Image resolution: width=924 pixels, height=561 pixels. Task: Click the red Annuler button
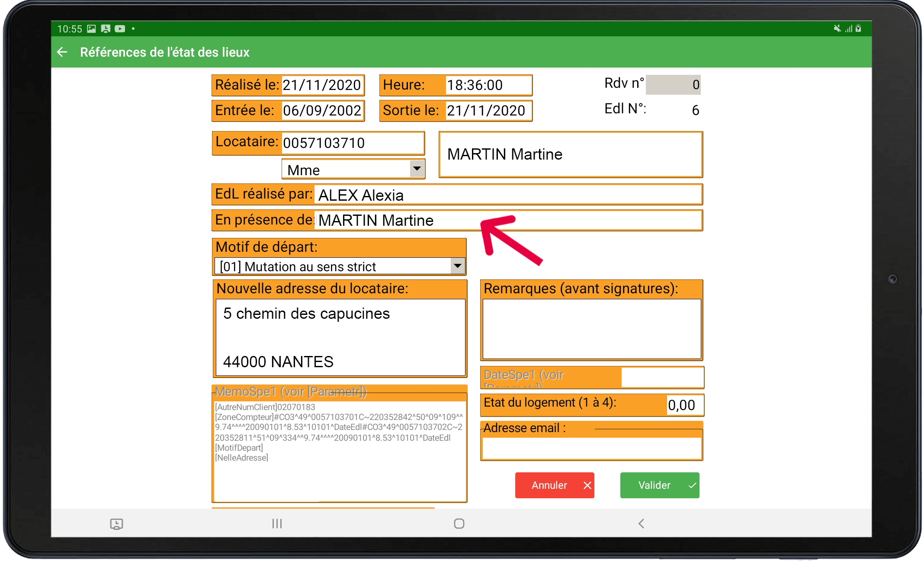coord(554,485)
